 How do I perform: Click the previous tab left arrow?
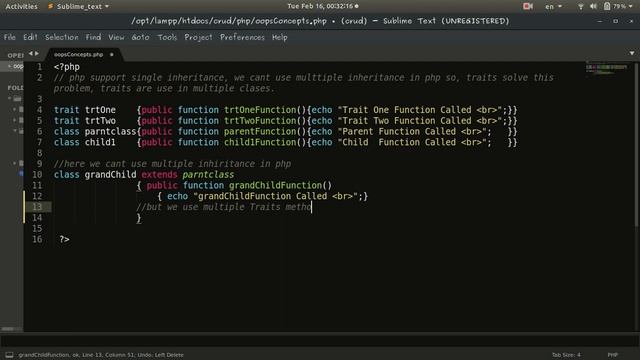(31, 53)
